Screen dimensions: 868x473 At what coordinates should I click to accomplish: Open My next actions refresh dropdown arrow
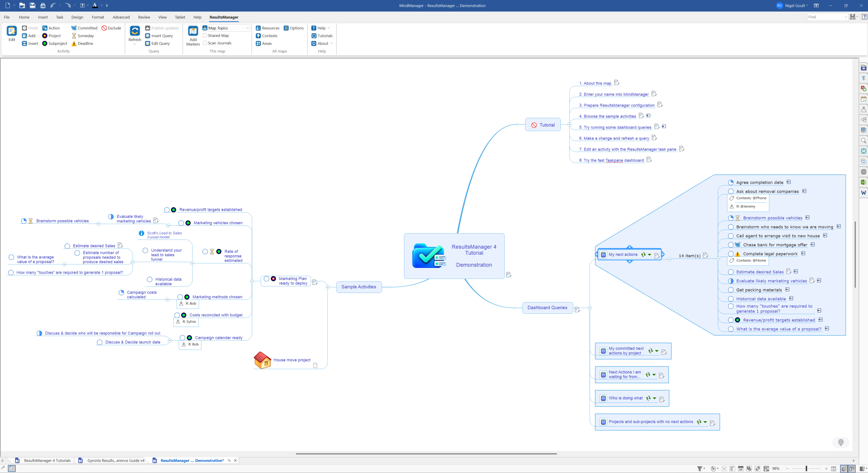pos(649,255)
